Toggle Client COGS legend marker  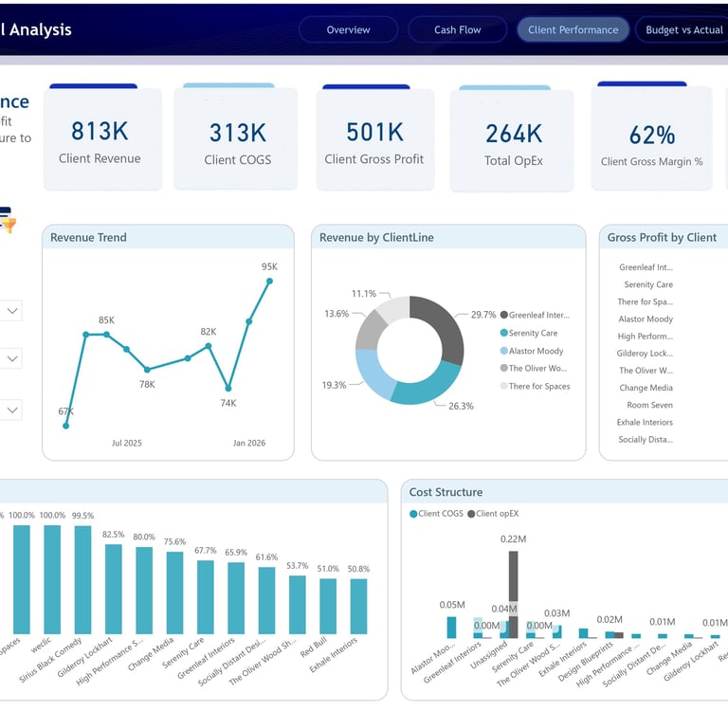[x=413, y=514]
